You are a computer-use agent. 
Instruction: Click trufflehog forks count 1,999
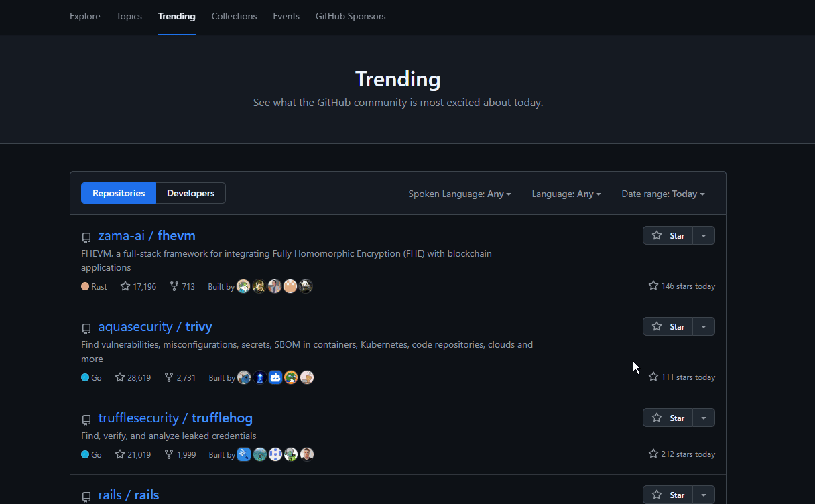[x=180, y=454]
